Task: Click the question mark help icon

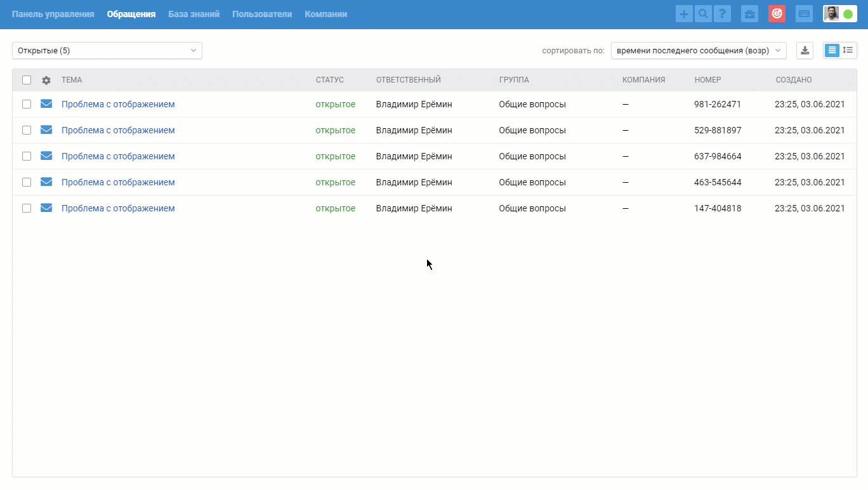Action: coord(722,14)
